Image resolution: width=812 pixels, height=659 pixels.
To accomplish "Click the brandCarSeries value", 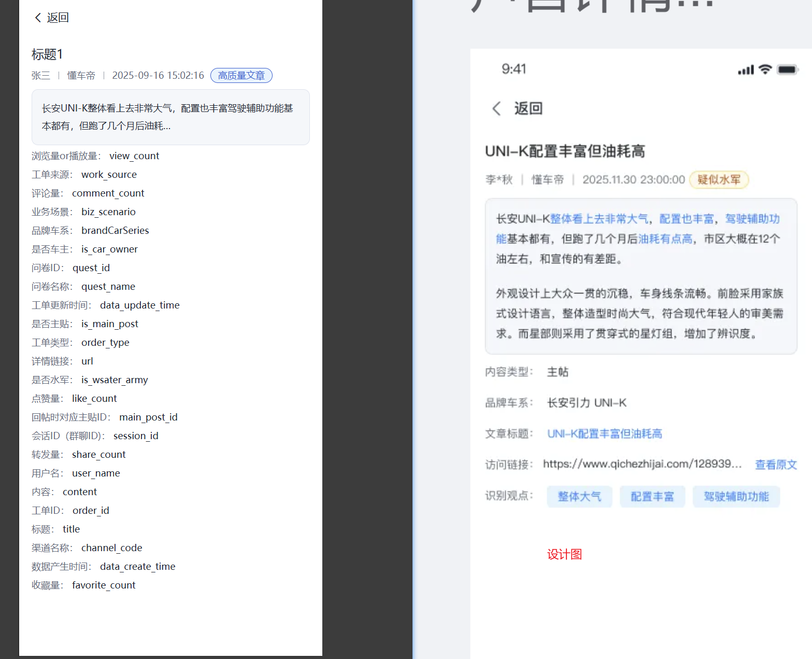I will [x=115, y=231].
